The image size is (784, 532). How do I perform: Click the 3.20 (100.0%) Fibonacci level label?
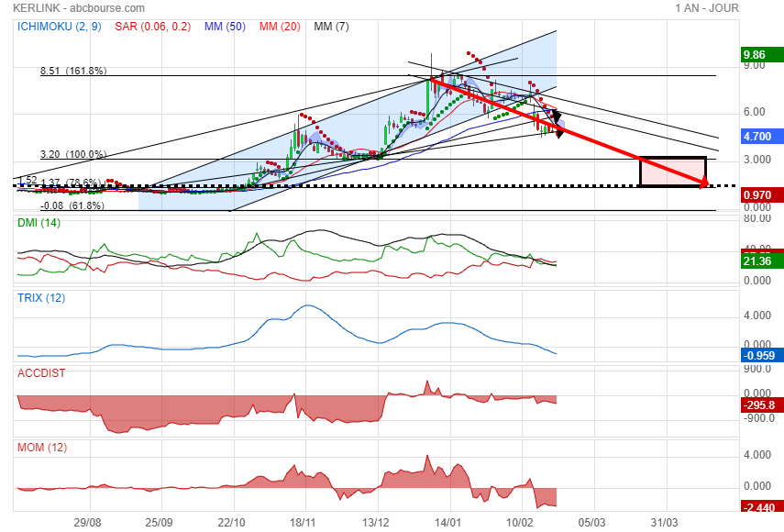73,154
